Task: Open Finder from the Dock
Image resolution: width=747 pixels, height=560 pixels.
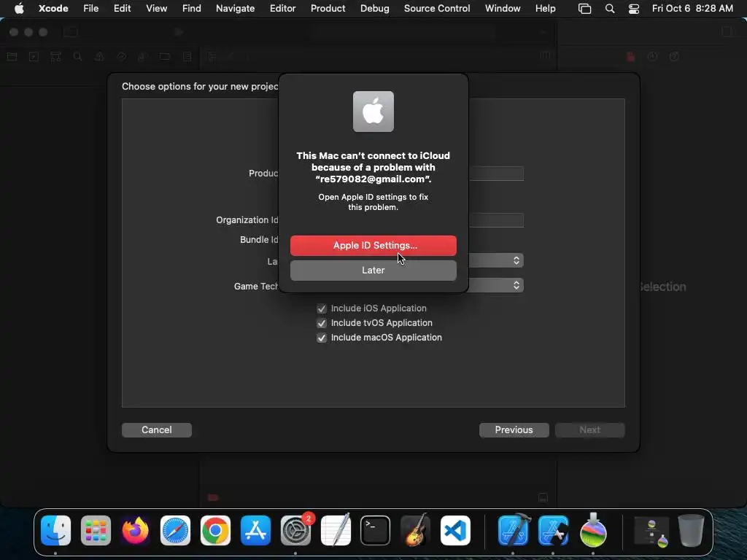Action: (x=55, y=531)
